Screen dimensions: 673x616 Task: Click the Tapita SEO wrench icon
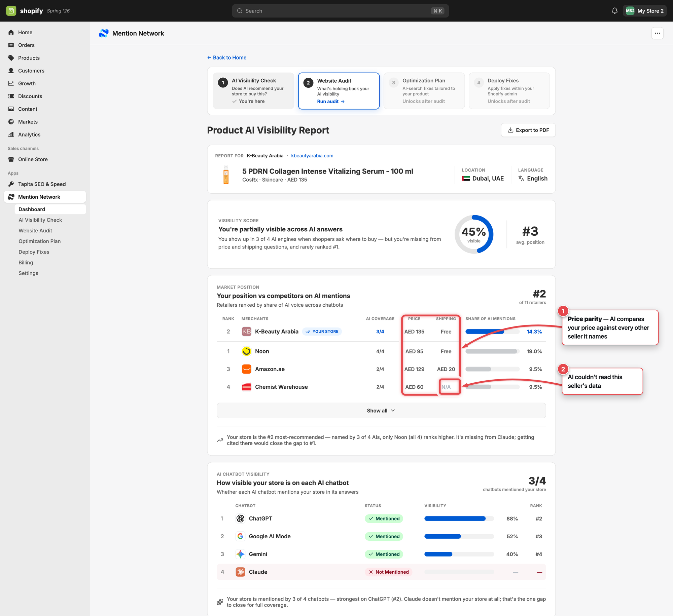coord(11,184)
